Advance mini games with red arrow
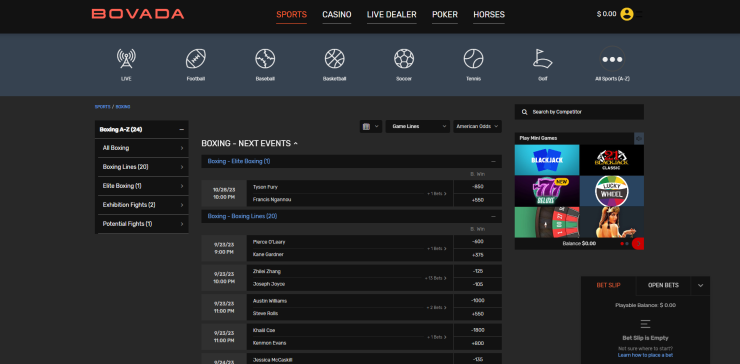Screen dimensions: 740x364 (638, 244)
